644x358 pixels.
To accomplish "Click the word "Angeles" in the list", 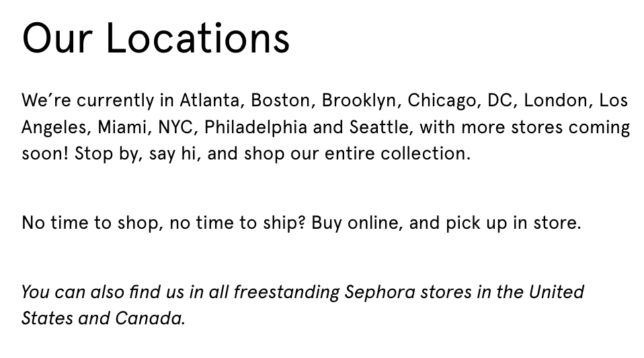I will tap(55, 127).
